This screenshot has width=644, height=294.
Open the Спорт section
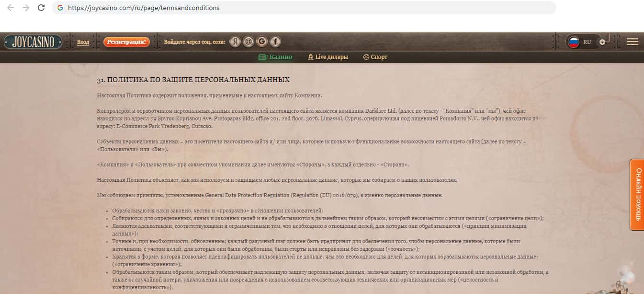coord(375,57)
